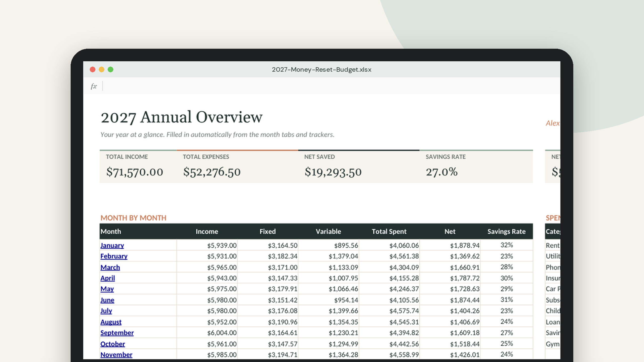
Task: Open the July month link
Action: coord(106,311)
